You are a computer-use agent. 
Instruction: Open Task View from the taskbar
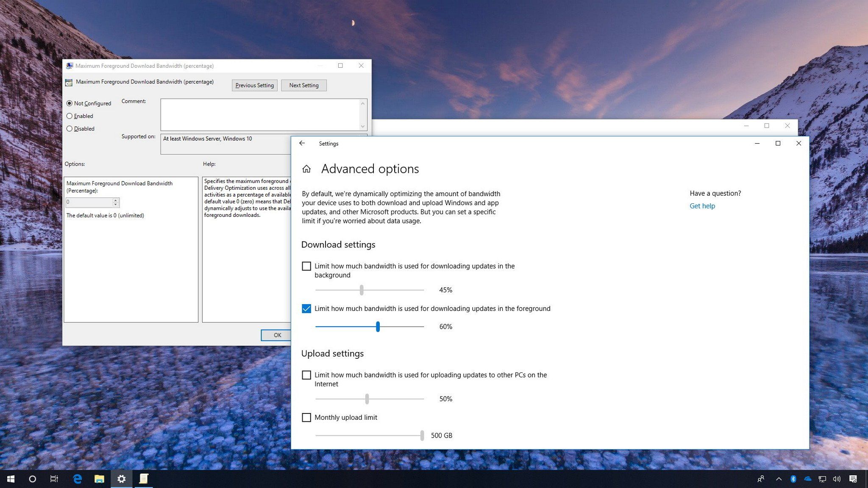click(x=54, y=479)
